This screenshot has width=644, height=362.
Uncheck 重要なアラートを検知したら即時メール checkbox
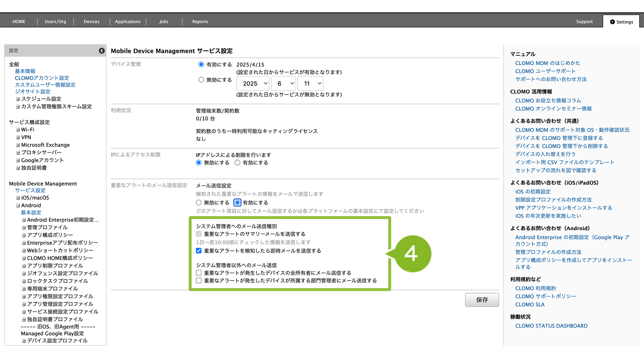pos(199,251)
